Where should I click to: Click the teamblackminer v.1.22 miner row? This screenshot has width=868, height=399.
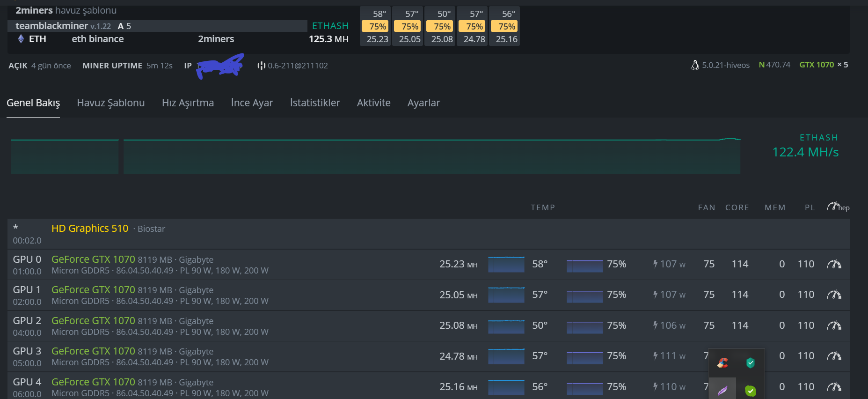[x=157, y=26]
